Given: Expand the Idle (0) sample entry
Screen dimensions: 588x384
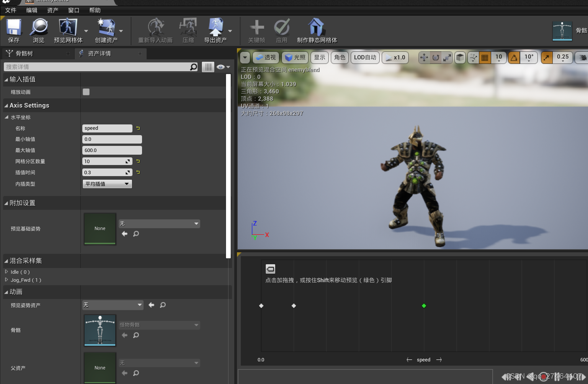Looking at the screenshot, I should coord(7,272).
